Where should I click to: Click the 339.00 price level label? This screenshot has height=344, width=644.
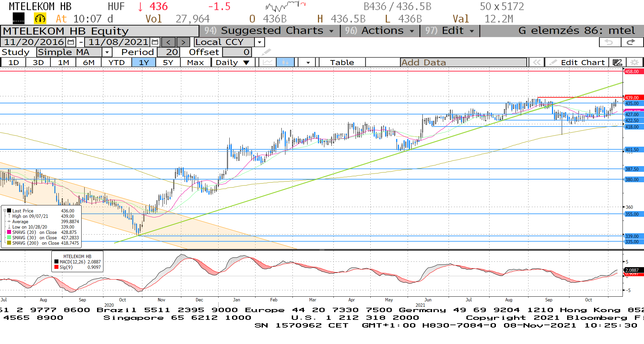pos(634,236)
